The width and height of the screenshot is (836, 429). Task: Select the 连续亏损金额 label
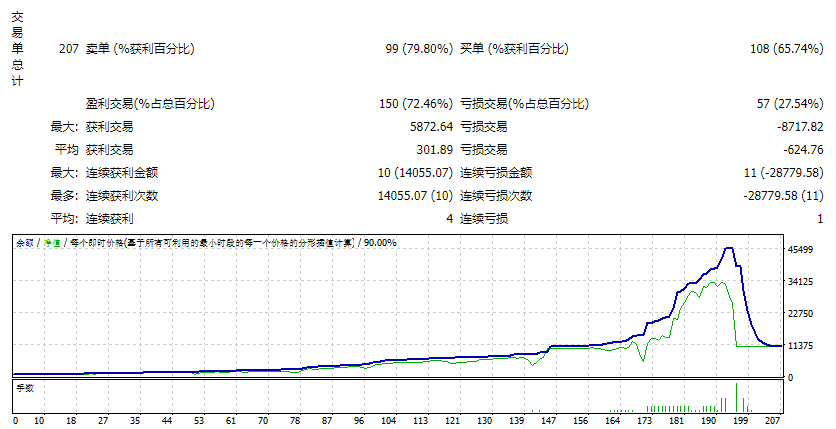click(x=496, y=173)
